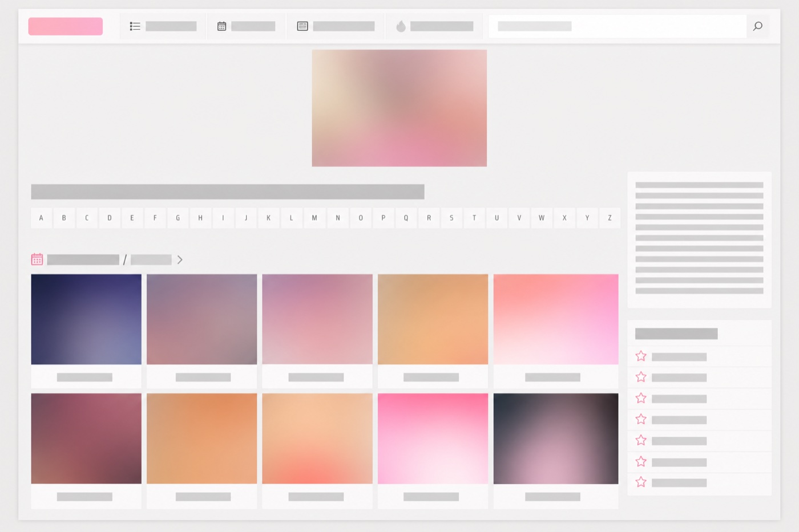Expand the chevron arrow after the breadcrumb
This screenshot has height=532, width=799.
pos(180,259)
